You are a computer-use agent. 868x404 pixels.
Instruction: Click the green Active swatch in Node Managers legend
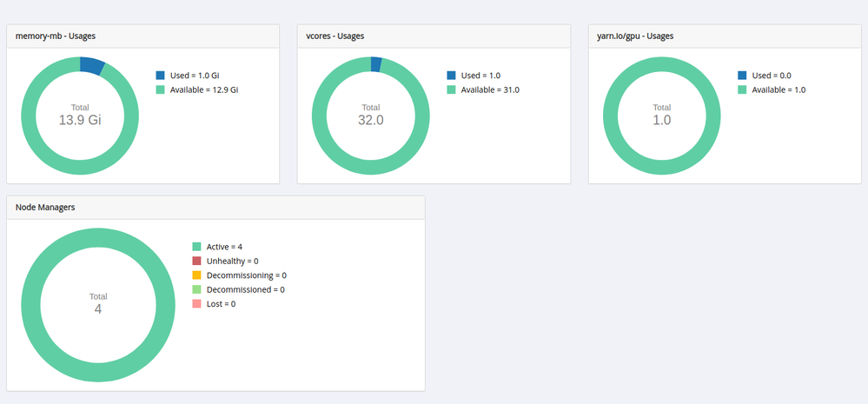[x=196, y=247]
